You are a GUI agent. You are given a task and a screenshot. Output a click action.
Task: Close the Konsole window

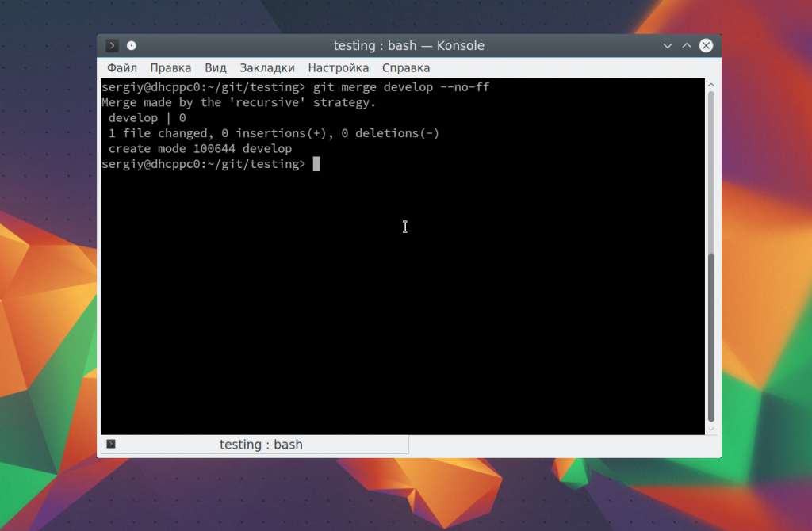tap(706, 46)
